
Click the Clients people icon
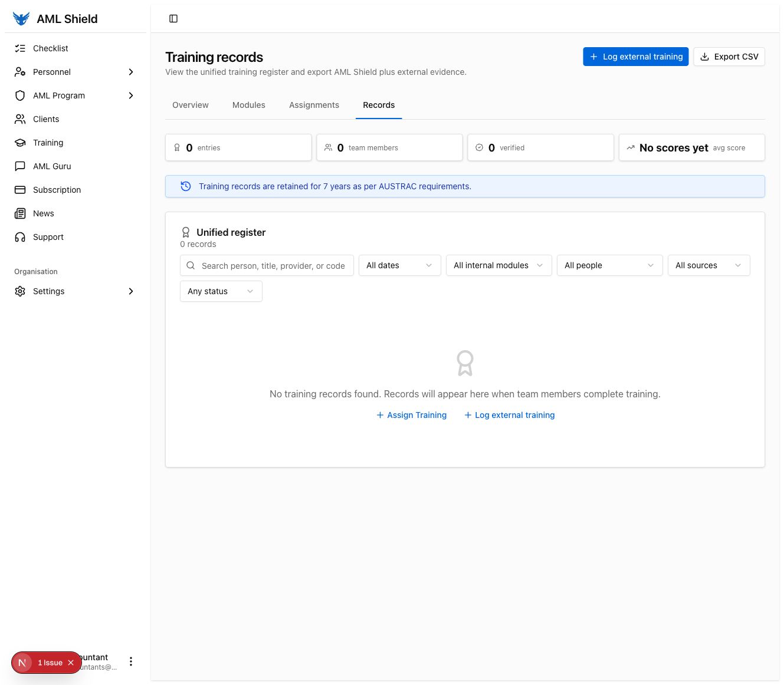(20, 119)
